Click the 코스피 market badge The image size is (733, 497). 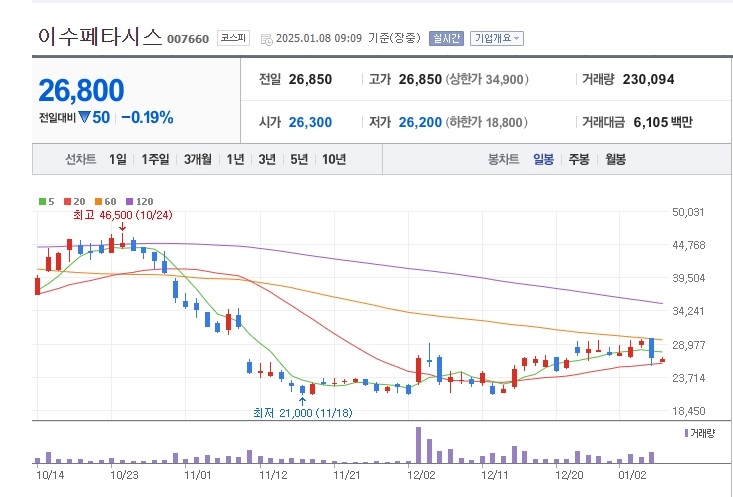(235, 38)
